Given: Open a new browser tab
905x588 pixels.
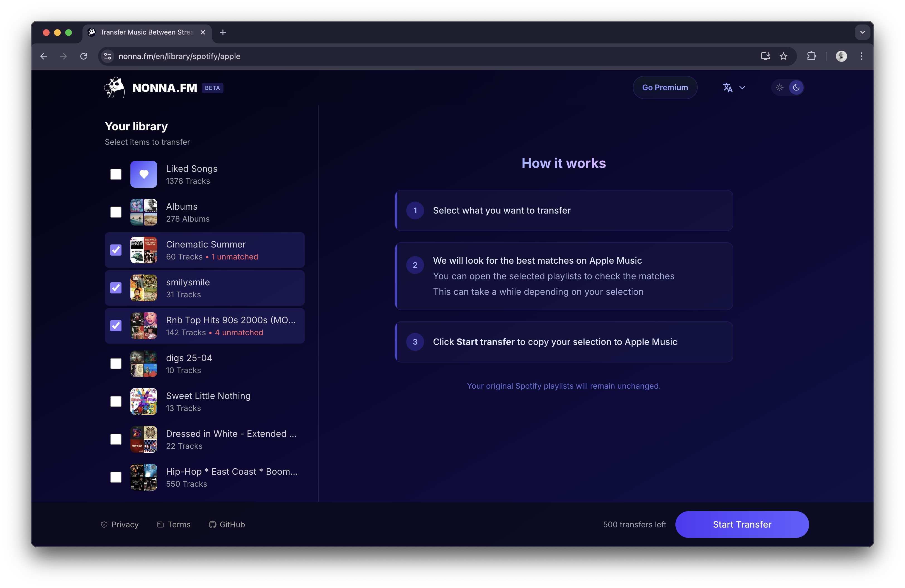Looking at the screenshot, I should point(223,32).
